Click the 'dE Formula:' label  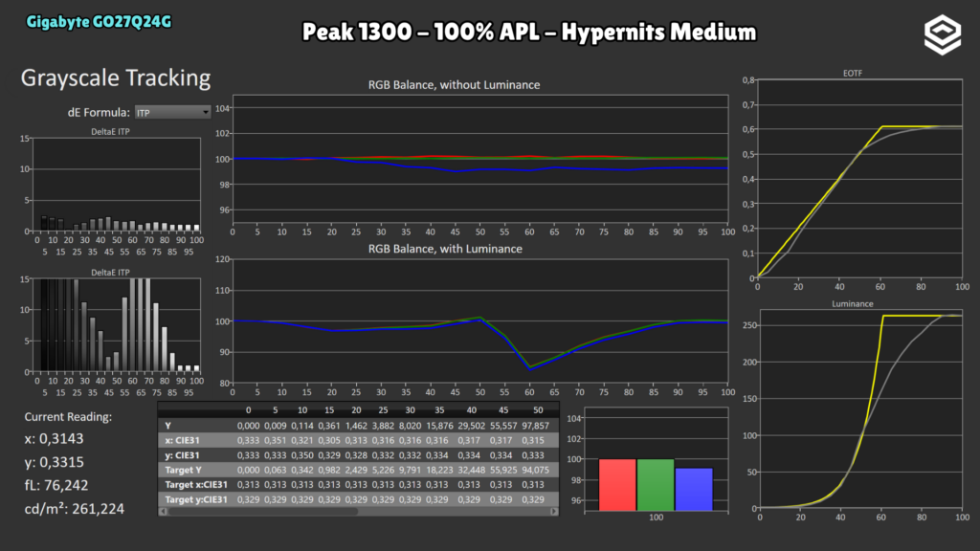point(99,113)
